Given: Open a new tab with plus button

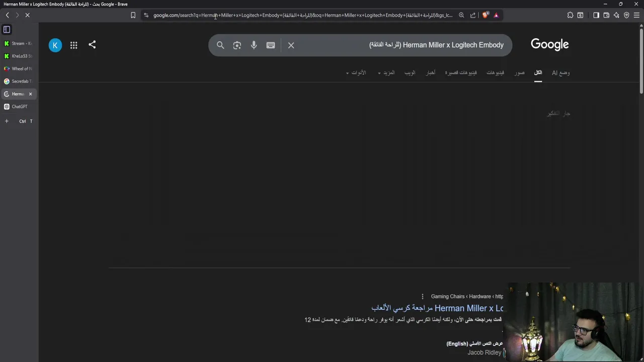Looking at the screenshot, I should click(x=7, y=121).
